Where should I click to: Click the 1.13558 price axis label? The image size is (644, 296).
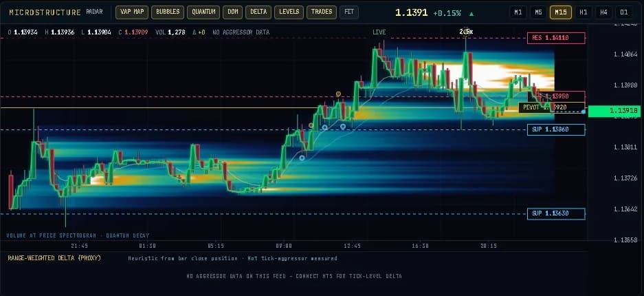(625, 240)
